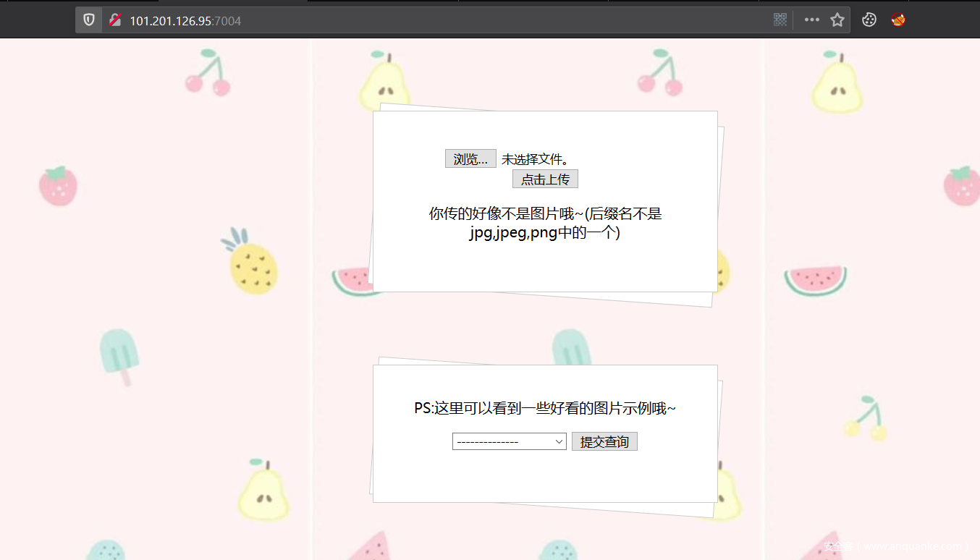Click the QR code icon in address bar
The width and height of the screenshot is (980, 560).
(x=780, y=20)
